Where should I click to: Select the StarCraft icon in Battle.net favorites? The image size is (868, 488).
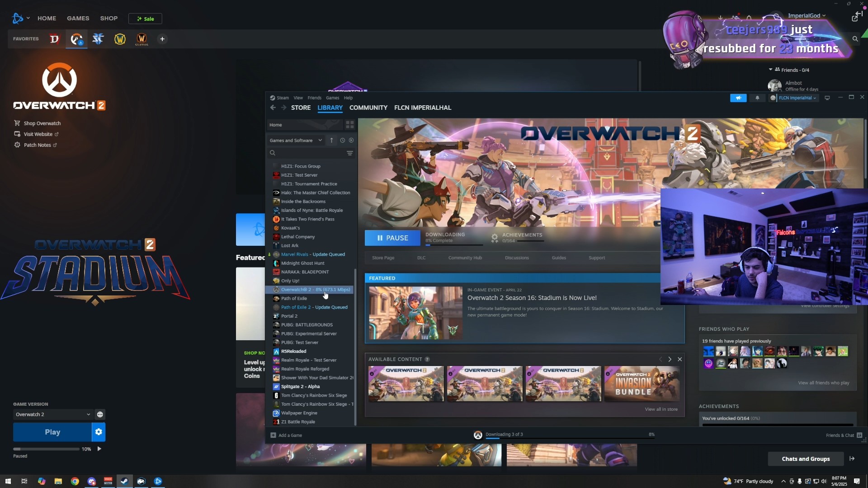(98, 39)
